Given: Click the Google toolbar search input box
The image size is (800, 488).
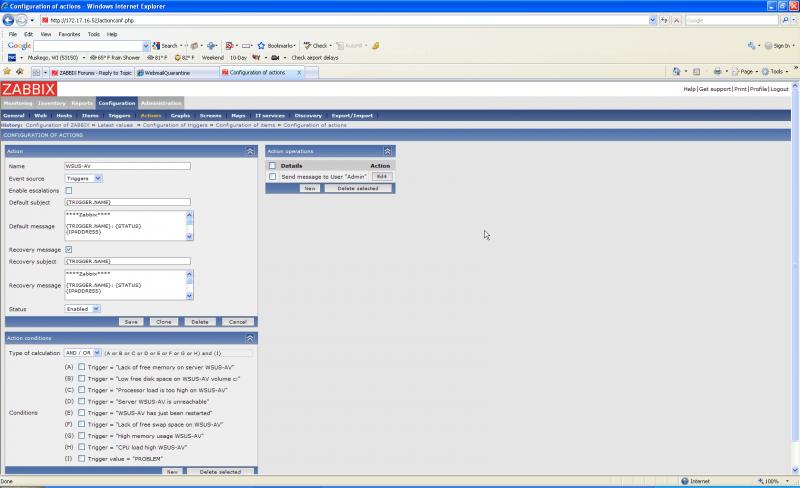Looking at the screenshot, I should 88,45.
